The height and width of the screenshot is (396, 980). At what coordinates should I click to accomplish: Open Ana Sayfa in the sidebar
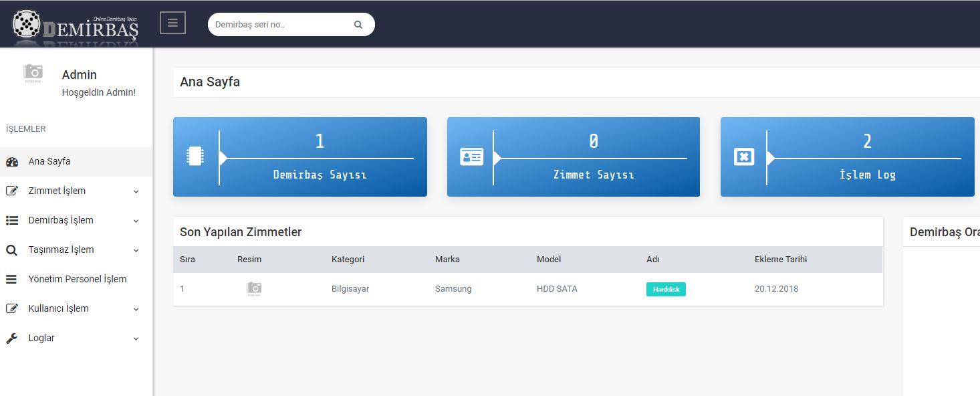(x=49, y=161)
